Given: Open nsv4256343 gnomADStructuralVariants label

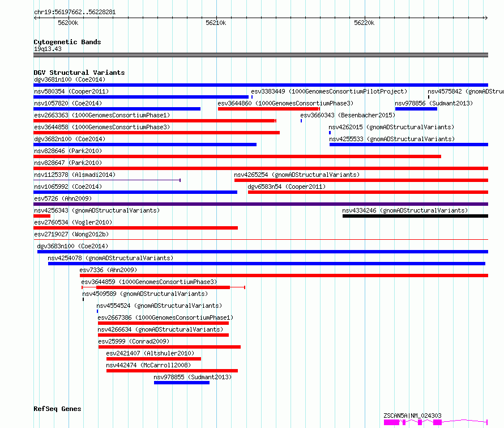Looking at the screenshot, I should (x=97, y=210).
